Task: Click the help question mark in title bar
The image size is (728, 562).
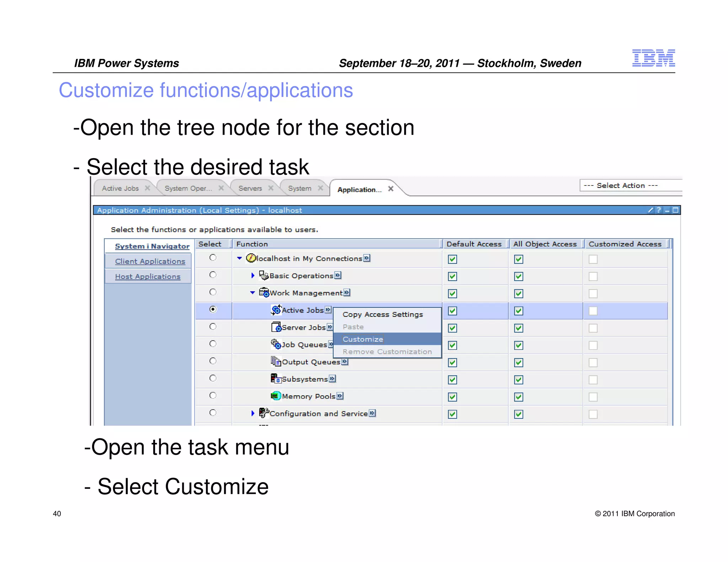Action: [x=659, y=210]
